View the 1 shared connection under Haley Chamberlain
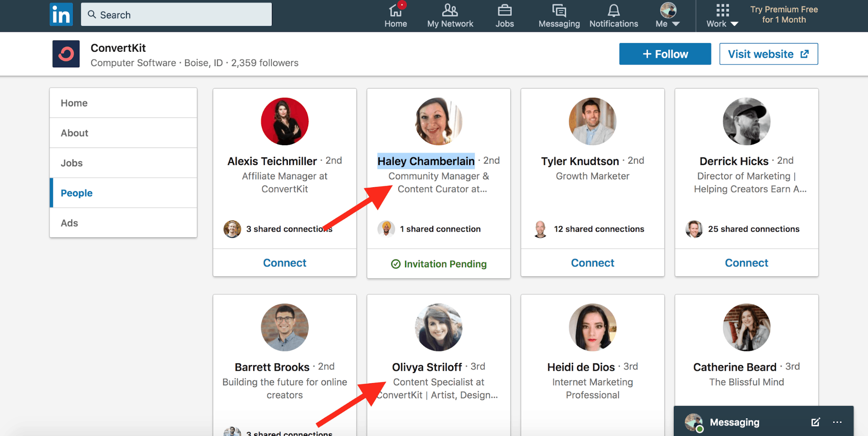Image resolution: width=868 pixels, height=436 pixels. coord(440,229)
